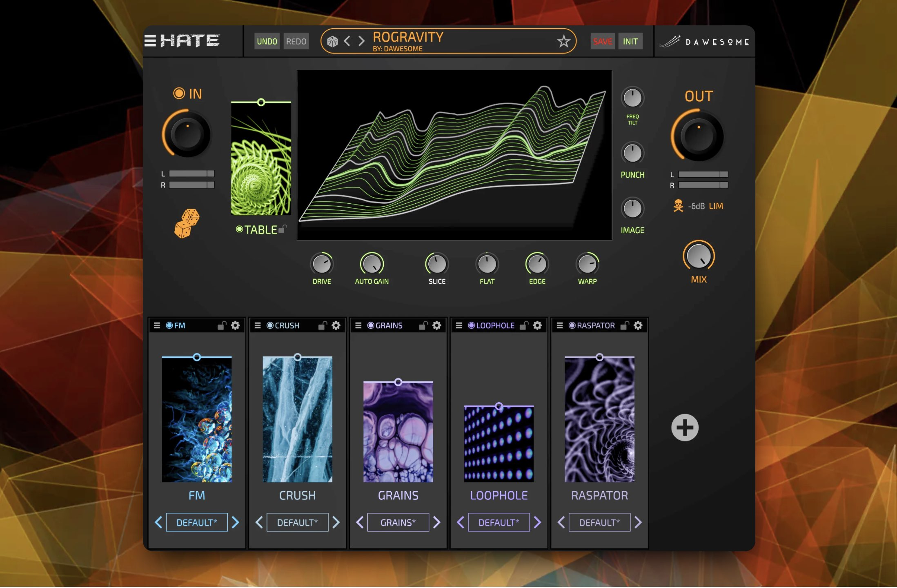Viewport: 897px width, 588px height.
Task: Click the CRUSH module amount slider handle
Action: pyautogui.click(x=298, y=357)
